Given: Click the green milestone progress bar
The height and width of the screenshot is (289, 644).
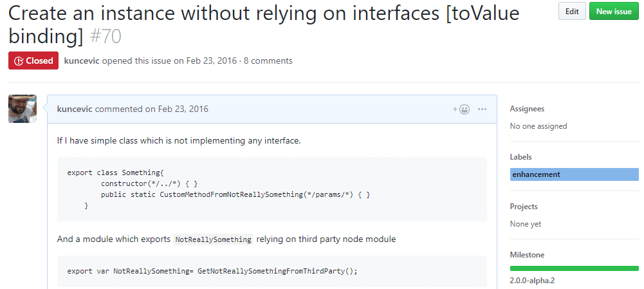Looking at the screenshot, I should click(574, 268).
